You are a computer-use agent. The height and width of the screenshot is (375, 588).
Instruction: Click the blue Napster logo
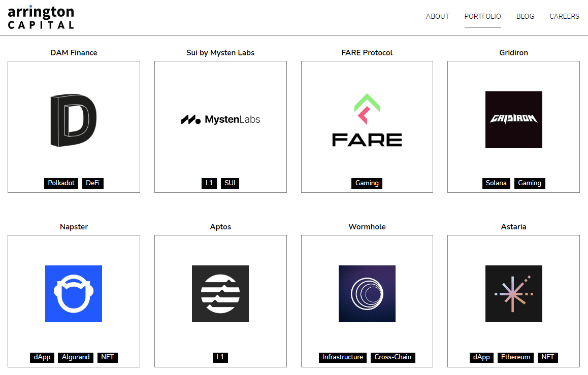pos(74,294)
